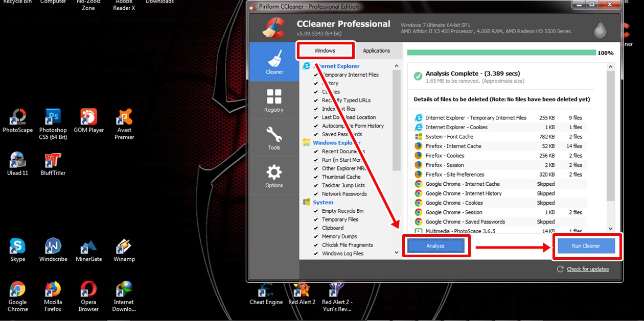Toggle Network Passwords checkbox
644x321 pixels.
tap(316, 194)
